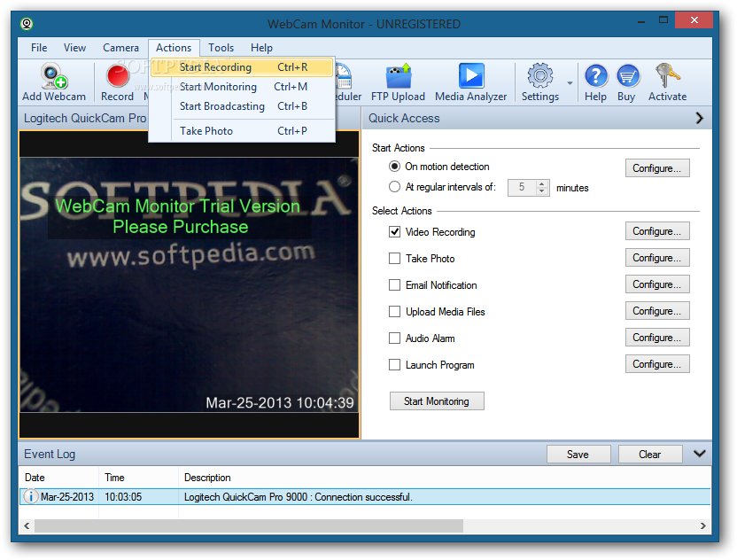The image size is (737, 560).
Task: Check the Launch Program checkbox
Action: [394, 364]
